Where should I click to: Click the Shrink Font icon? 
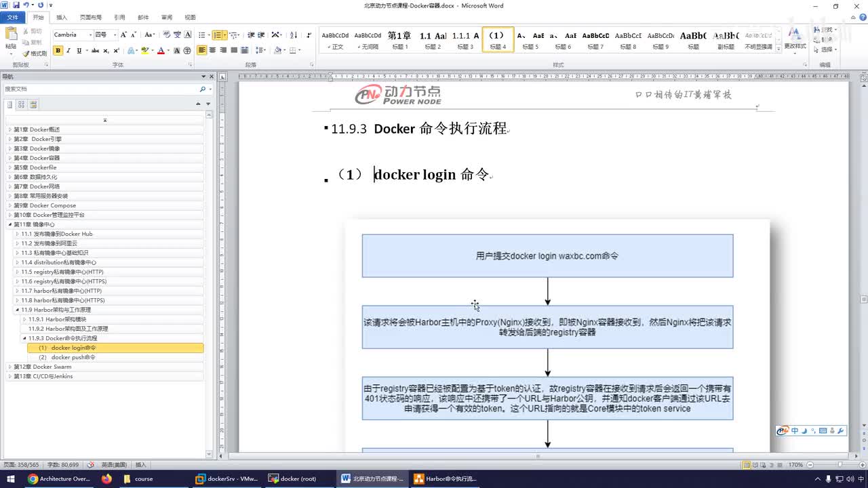coord(134,35)
